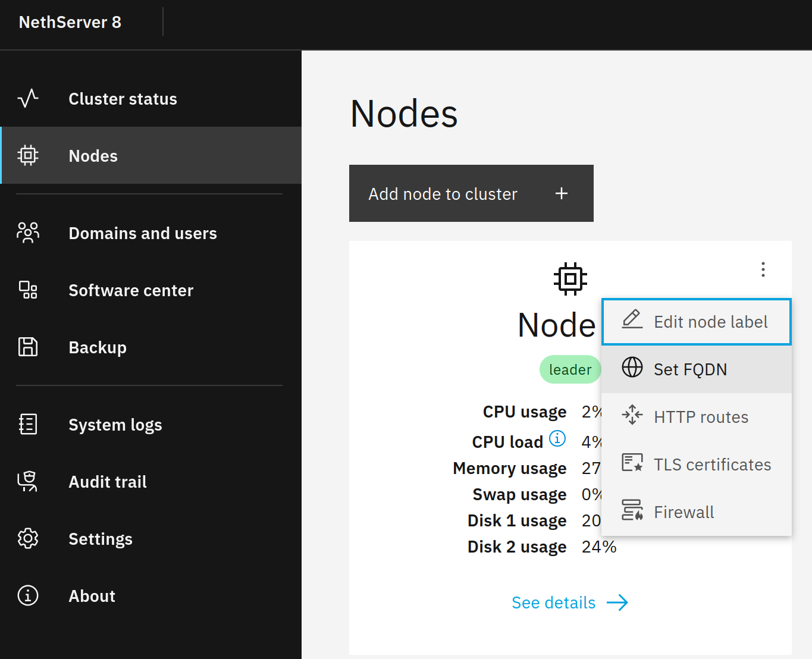
Task: Open TLS certificates from the node menu
Action: [697, 465]
